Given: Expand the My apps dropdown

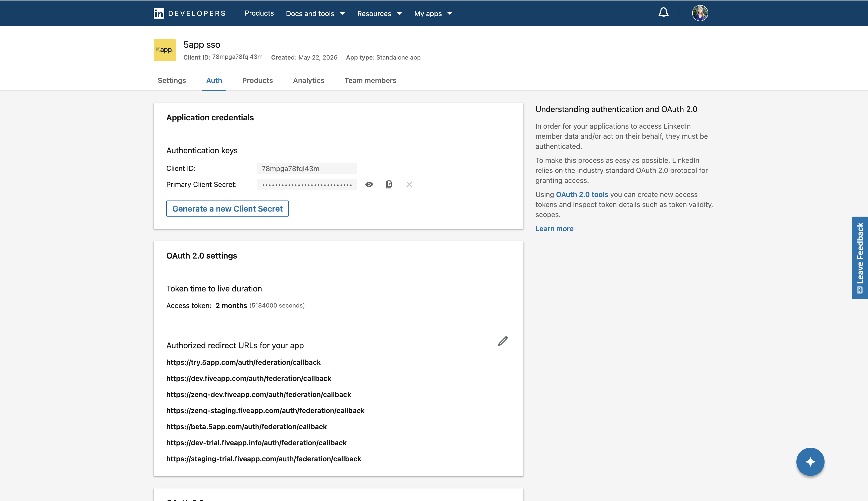Looking at the screenshot, I should coord(433,13).
